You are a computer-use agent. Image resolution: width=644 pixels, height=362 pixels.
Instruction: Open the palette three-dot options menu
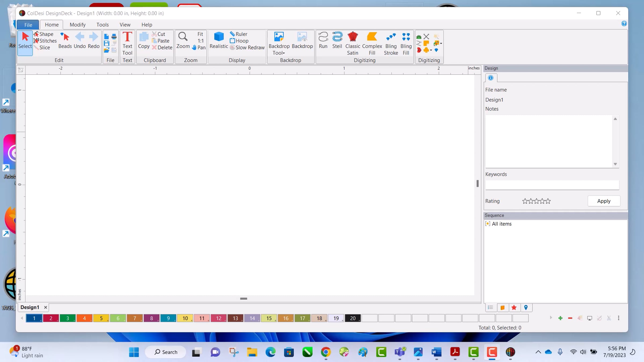click(619, 318)
